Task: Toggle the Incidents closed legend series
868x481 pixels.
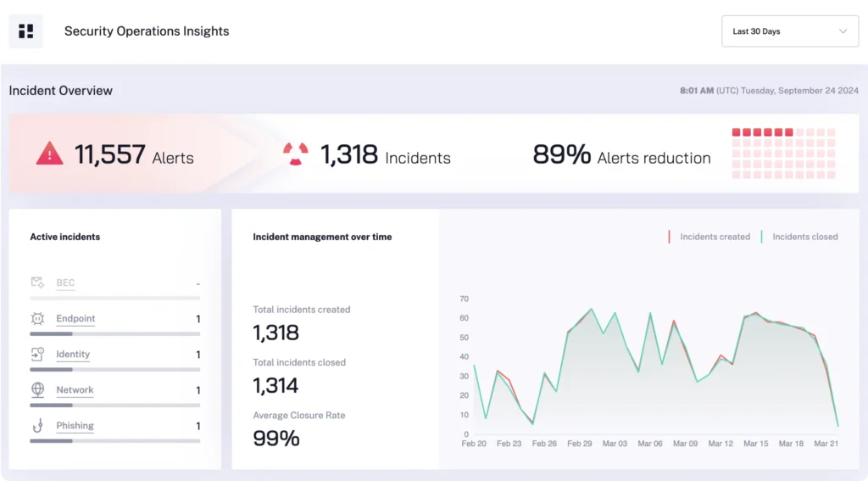Action: [799, 237]
